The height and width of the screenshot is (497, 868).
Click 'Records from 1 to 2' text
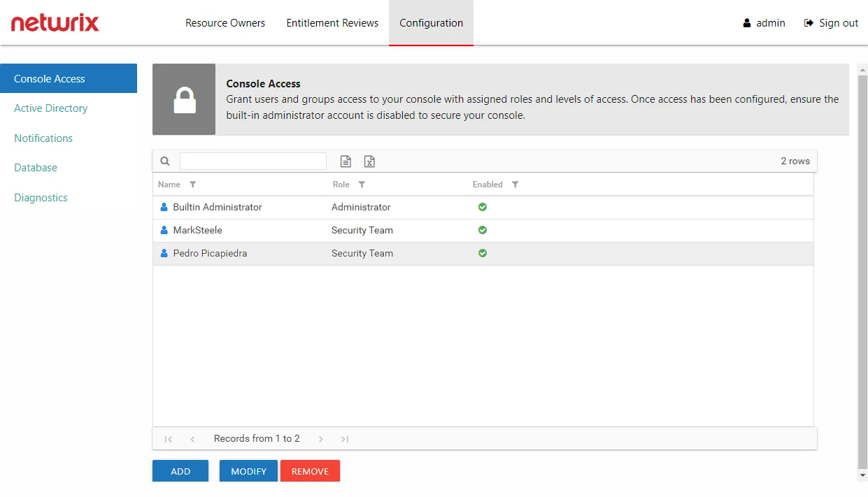tap(257, 438)
